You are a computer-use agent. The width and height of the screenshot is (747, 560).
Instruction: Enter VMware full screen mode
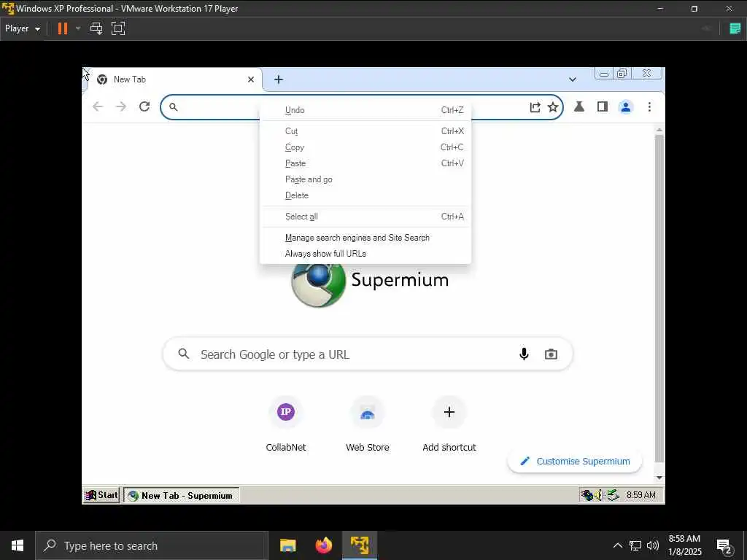pos(118,28)
